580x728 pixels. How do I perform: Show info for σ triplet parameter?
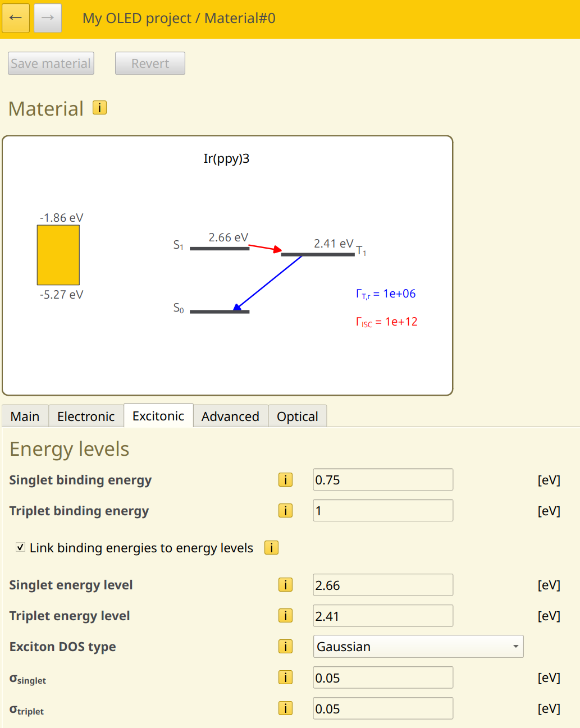pos(285,708)
